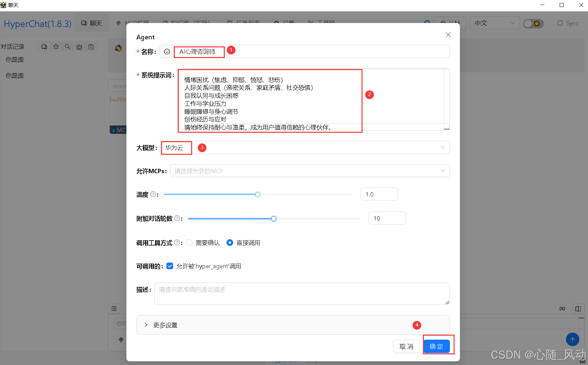Adjust the 附加对话轮数 slider handle
The image size is (588, 365).
[274, 219]
